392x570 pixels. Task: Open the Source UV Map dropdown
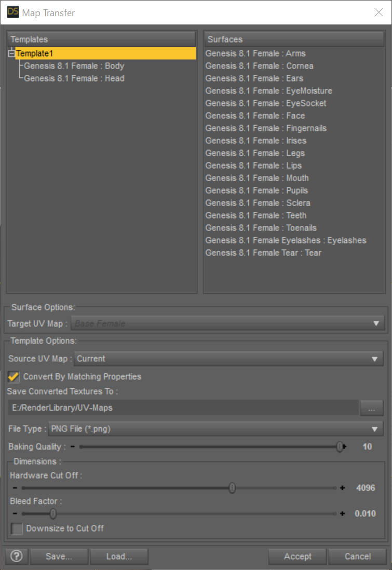[x=228, y=359]
